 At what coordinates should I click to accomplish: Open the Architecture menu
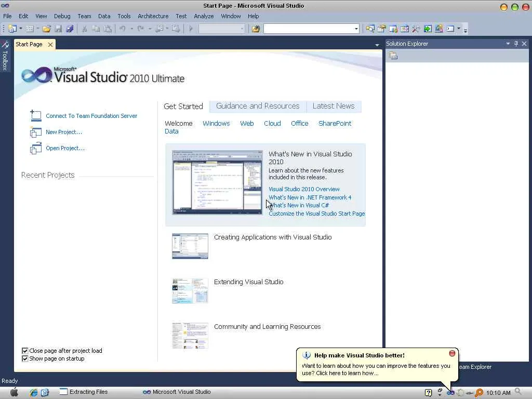coord(153,16)
